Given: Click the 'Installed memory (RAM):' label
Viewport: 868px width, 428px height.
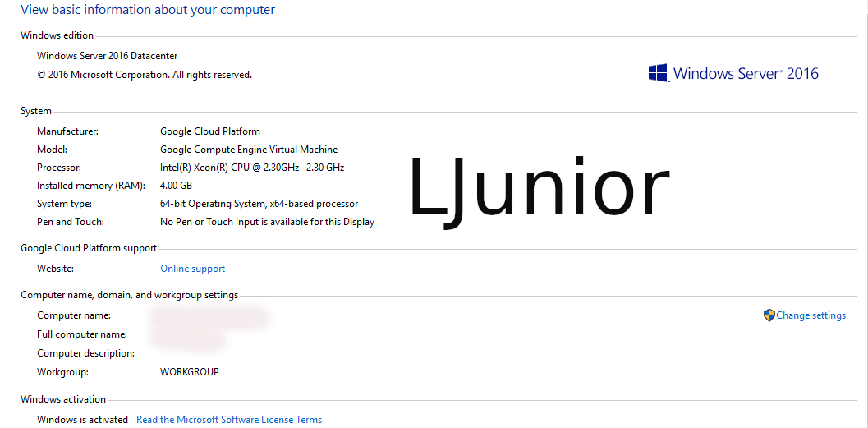Looking at the screenshot, I should 91,186.
